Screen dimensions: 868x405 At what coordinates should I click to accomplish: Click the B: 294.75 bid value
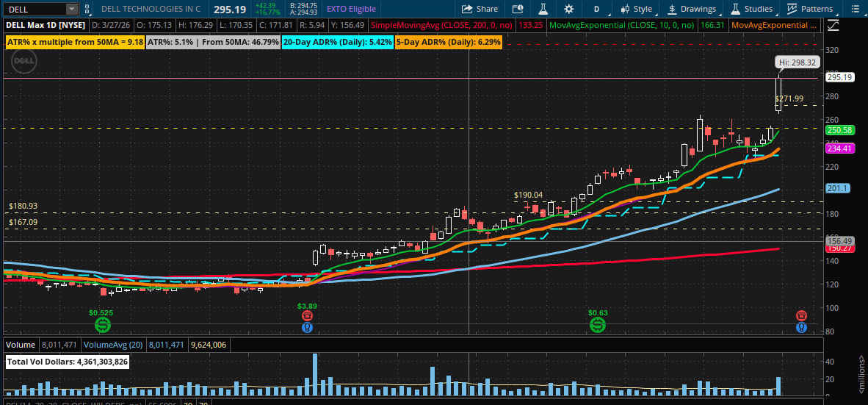click(303, 6)
